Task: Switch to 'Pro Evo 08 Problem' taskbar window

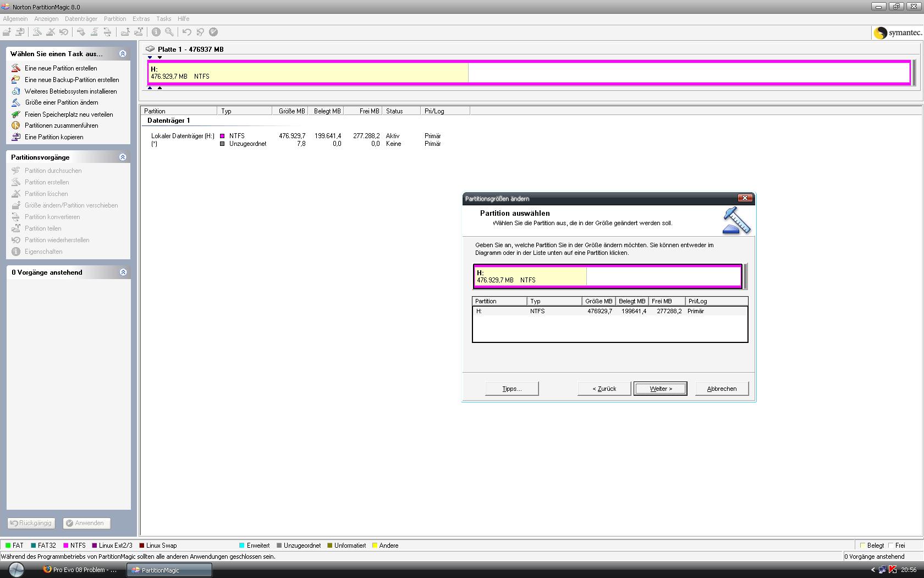Action: click(80, 570)
